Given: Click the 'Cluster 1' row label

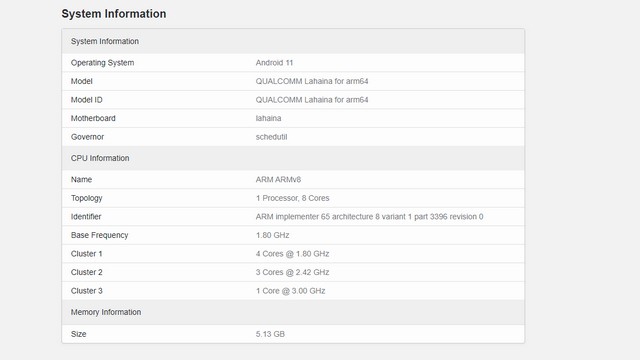Looking at the screenshot, I should (x=87, y=254).
